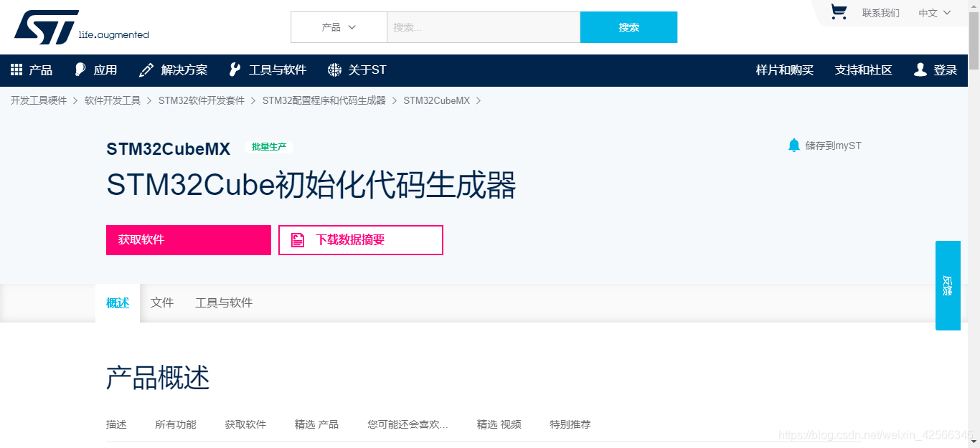Navigate to 软件开发工具 breadcrumb
The image size is (980, 448).
113,100
